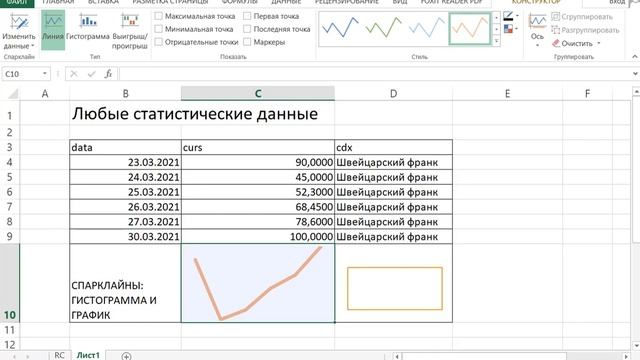Pick the light blue sparkline style
The image size is (640, 360).
pyautogui.click(x=427, y=29)
